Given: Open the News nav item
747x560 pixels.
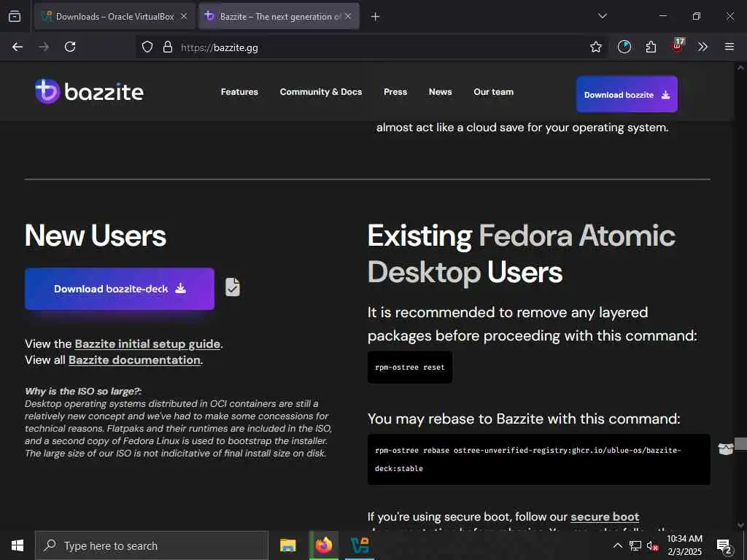Looking at the screenshot, I should coord(440,92).
